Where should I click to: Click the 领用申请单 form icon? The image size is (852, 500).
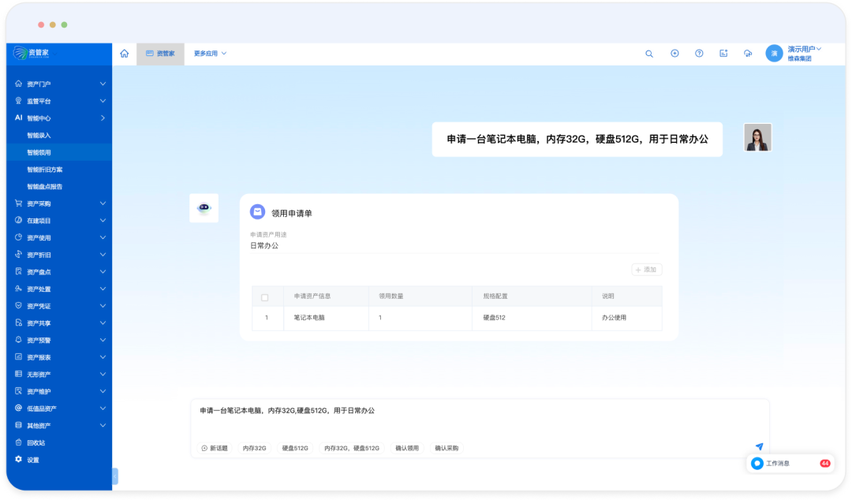click(x=257, y=212)
